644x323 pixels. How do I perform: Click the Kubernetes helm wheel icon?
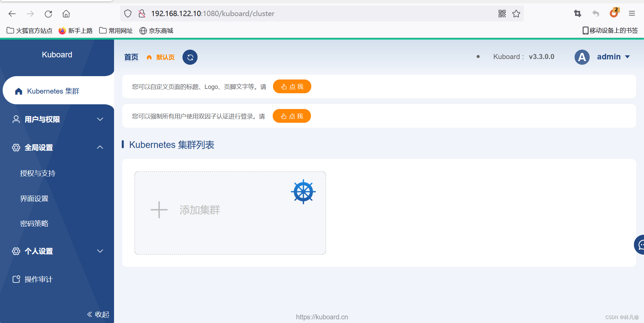303,192
